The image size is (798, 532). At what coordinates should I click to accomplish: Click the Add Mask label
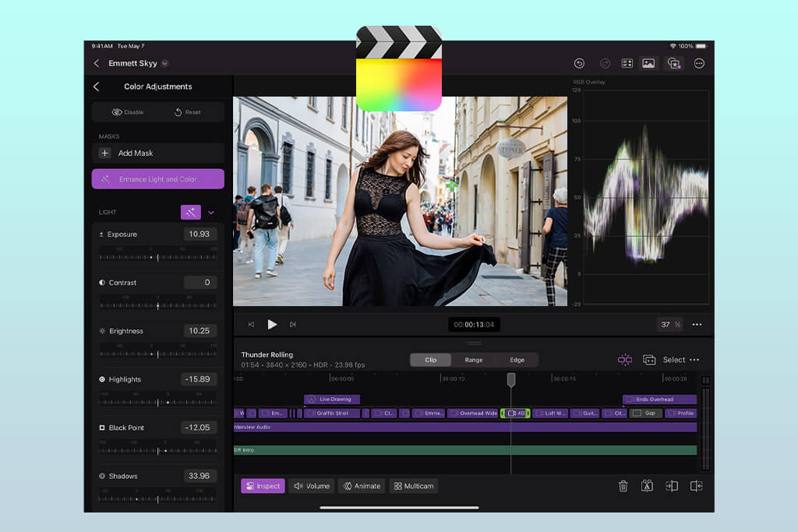coord(136,153)
